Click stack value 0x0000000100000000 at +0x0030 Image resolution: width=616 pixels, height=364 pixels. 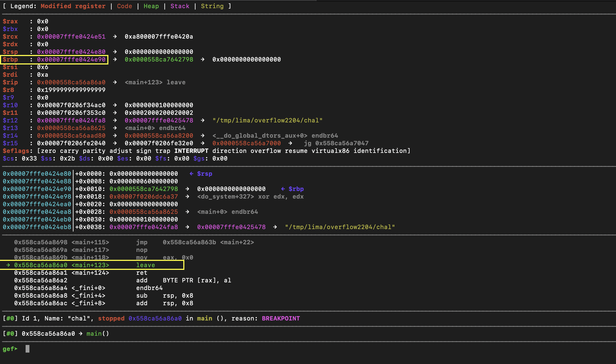coord(144,219)
